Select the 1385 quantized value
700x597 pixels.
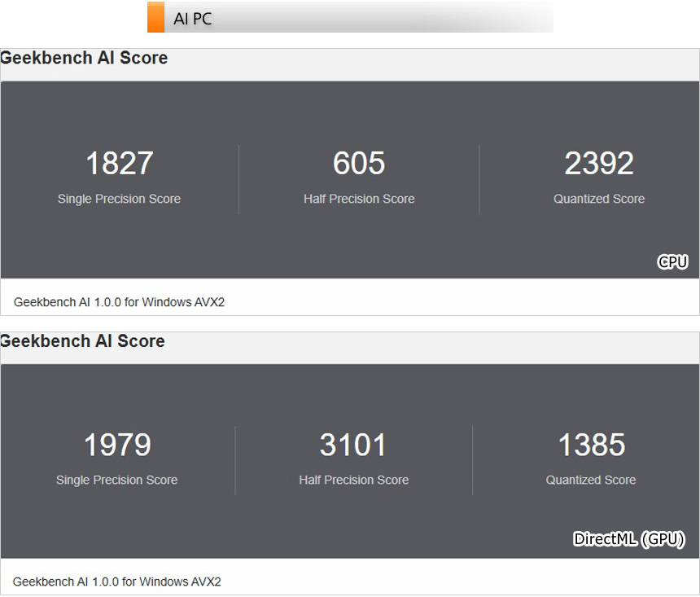pyautogui.click(x=591, y=446)
